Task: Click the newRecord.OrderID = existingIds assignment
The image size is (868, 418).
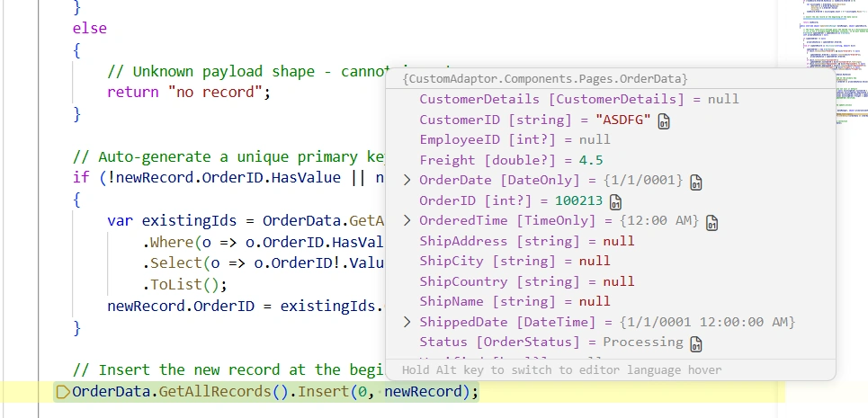Action: 246,306
